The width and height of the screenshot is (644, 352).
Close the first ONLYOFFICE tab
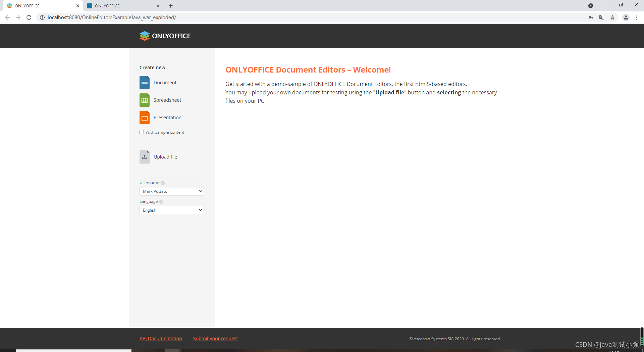[78, 6]
